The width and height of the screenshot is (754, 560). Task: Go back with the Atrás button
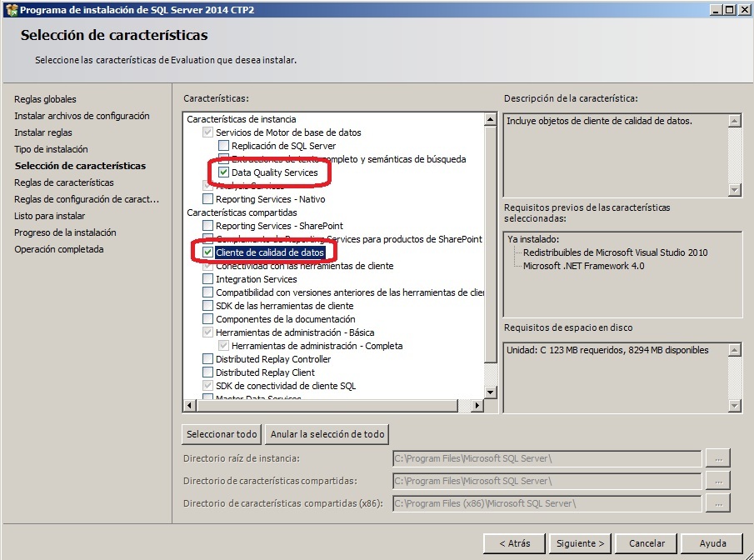tap(514, 542)
